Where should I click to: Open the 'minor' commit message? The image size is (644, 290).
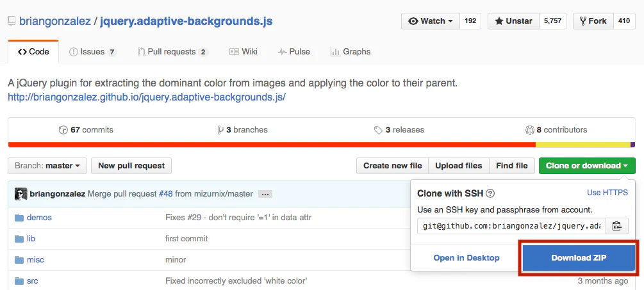tap(176, 260)
